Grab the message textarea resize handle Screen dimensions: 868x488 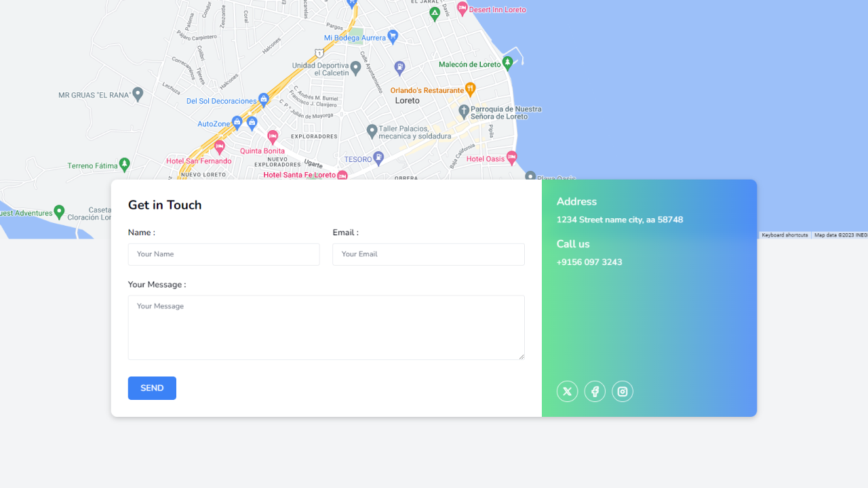[x=521, y=356]
